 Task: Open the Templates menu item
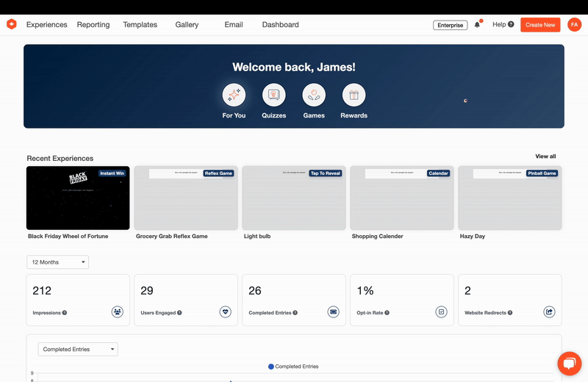point(140,25)
